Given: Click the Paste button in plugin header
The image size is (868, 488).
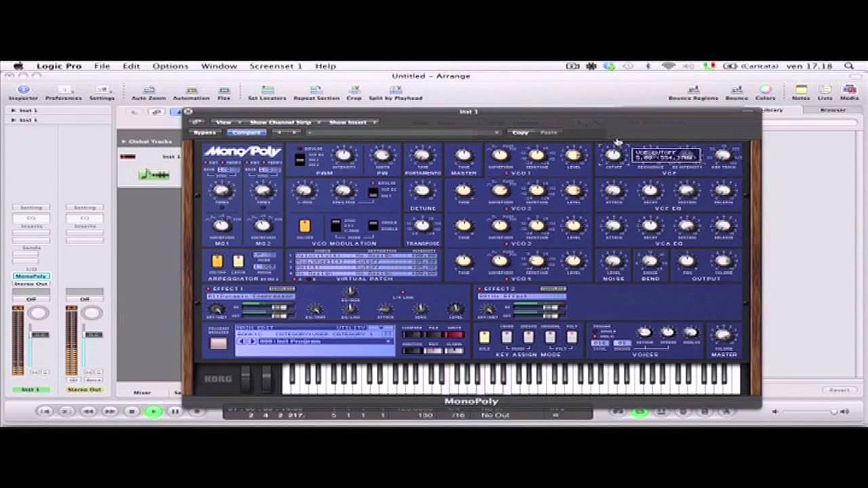Looking at the screenshot, I should 549,133.
